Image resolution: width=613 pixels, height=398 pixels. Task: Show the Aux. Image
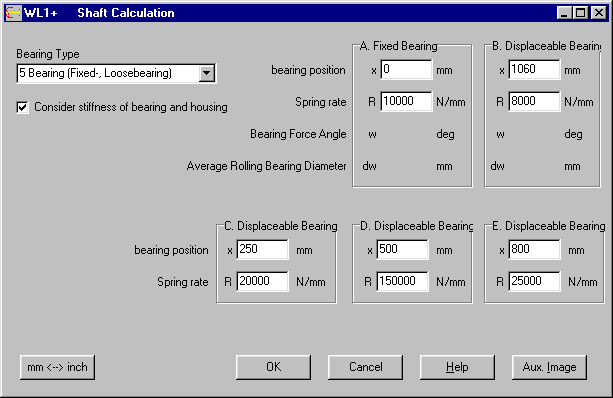tap(549, 367)
